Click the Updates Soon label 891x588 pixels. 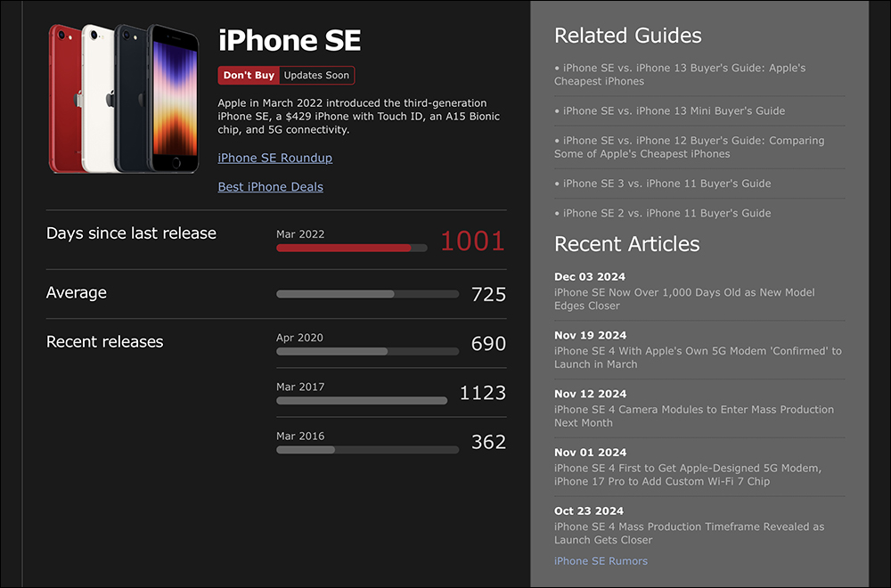(316, 75)
